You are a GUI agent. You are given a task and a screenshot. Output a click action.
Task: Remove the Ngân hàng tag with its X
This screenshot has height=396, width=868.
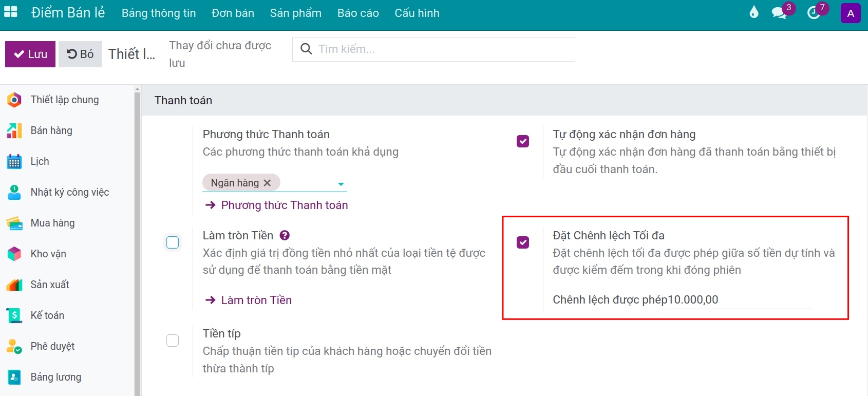(267, 183)
